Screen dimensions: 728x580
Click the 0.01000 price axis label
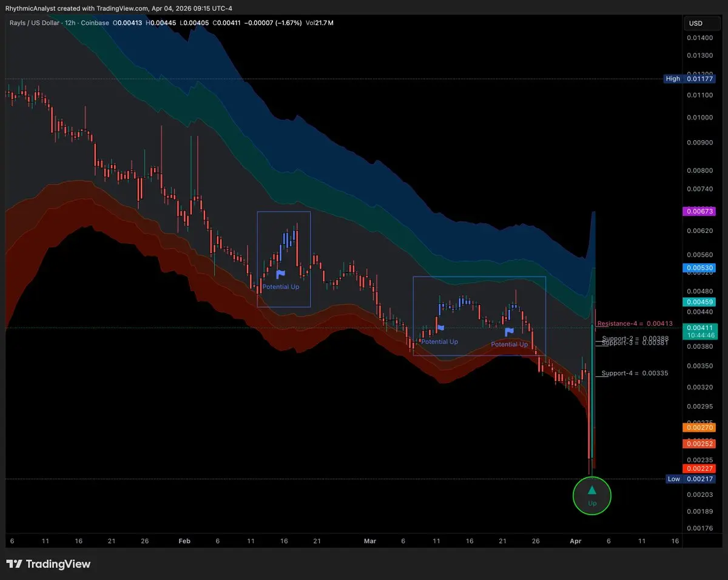point(699,118)
